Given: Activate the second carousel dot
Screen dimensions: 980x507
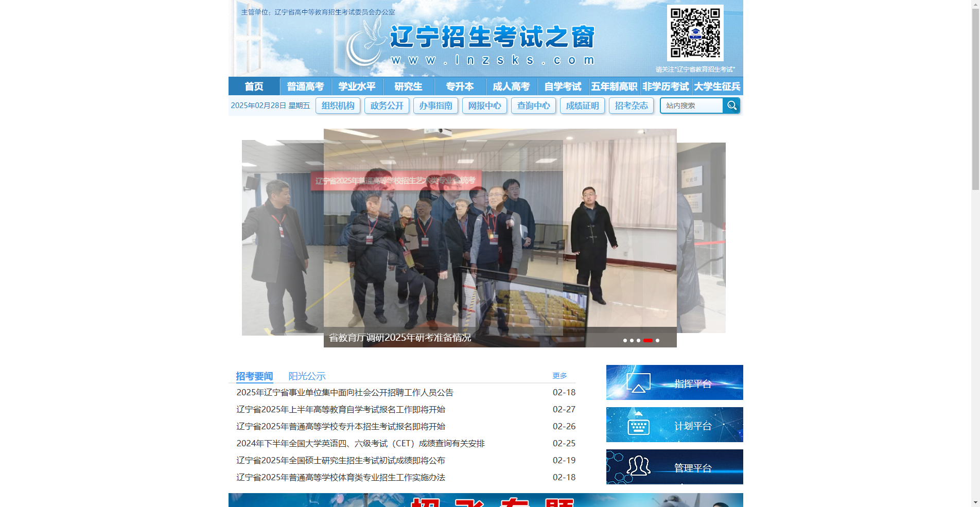Looking at the screenshot, I should pyautogui.click(x=633, y=340).
